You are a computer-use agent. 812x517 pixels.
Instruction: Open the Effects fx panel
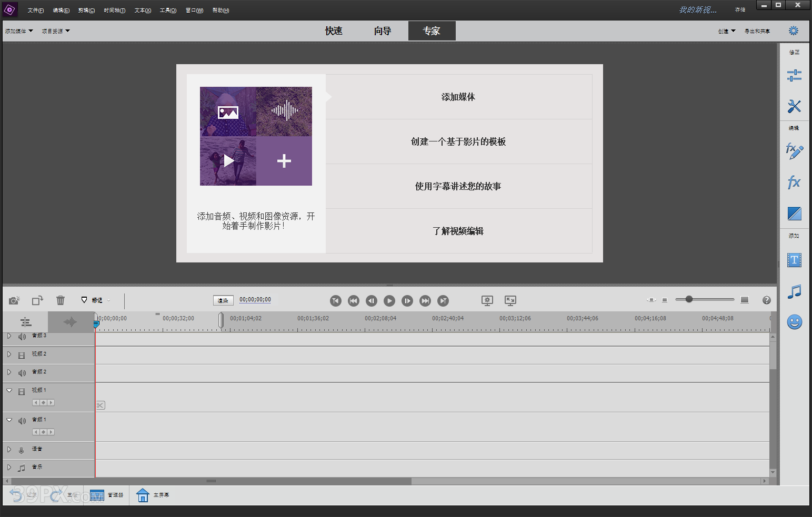pos(794,183)
